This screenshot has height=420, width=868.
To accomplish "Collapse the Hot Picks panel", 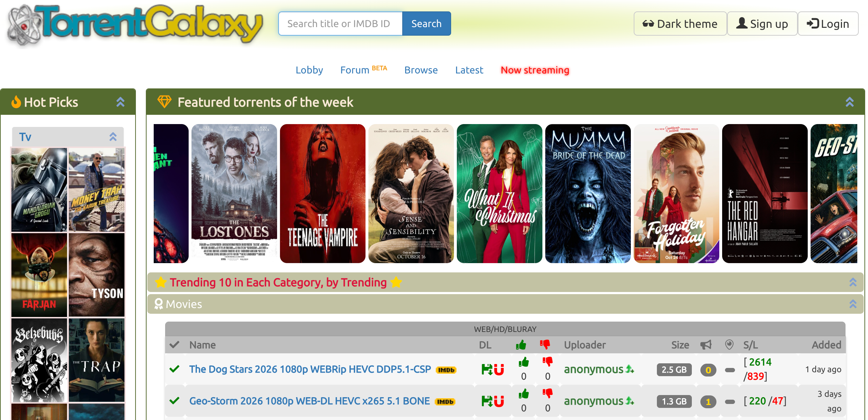I will tap(121, 102).
